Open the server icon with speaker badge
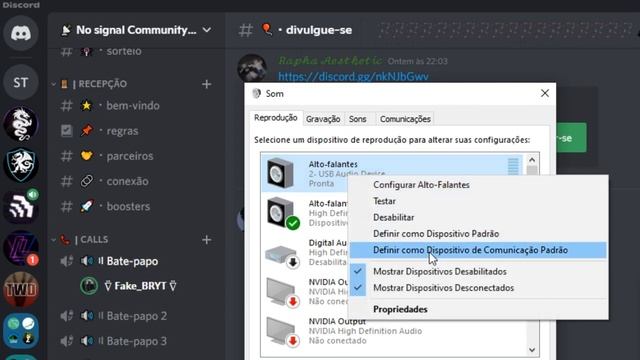Image resolution: width=640 pixels, height=360 pixels. pos(21,207)
